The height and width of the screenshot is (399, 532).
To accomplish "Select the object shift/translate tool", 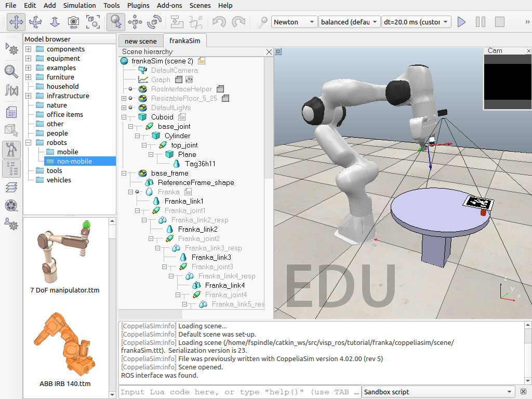I will point(135,22).
